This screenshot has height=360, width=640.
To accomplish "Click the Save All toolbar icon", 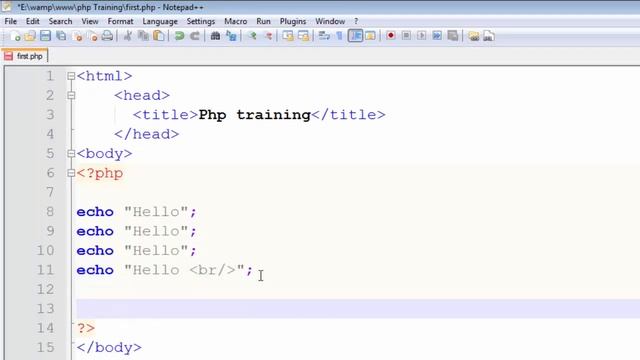I will coord(61,36).
